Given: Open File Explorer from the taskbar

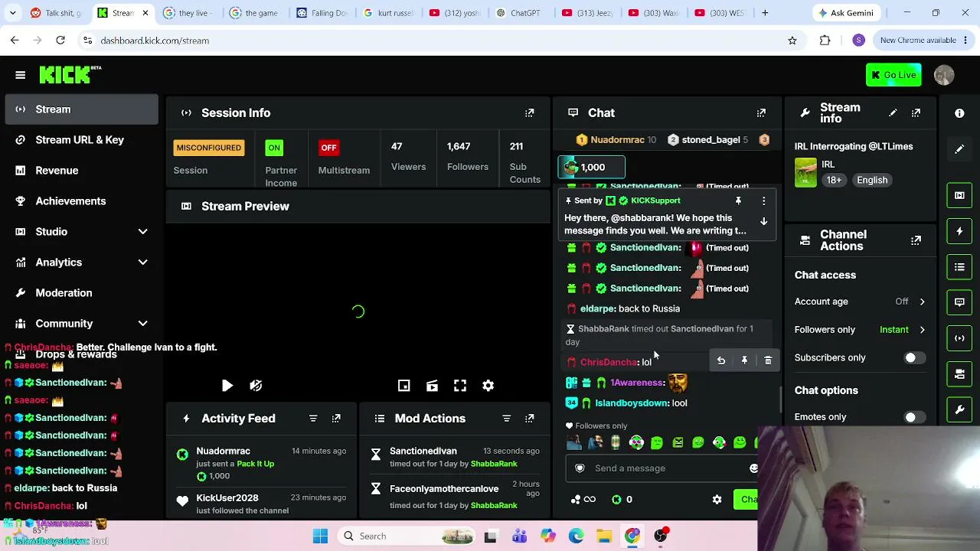Looking at the screenshot, I should pos(604,536).
